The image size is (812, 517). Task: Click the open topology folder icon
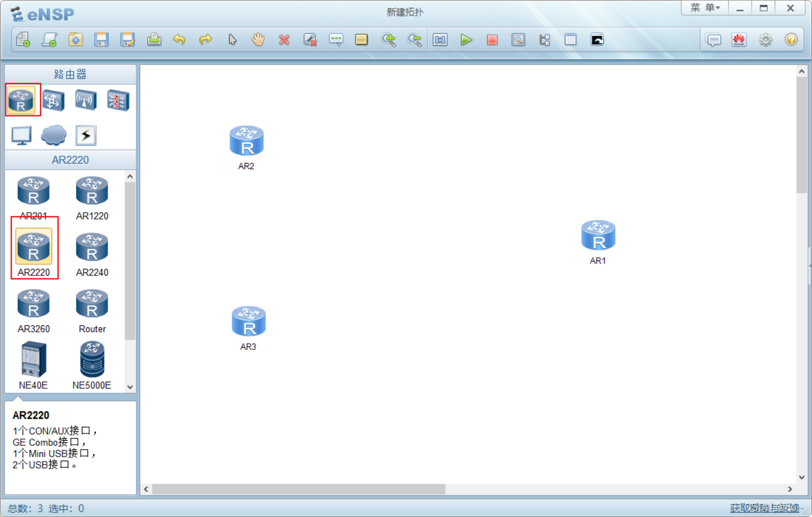76,40
